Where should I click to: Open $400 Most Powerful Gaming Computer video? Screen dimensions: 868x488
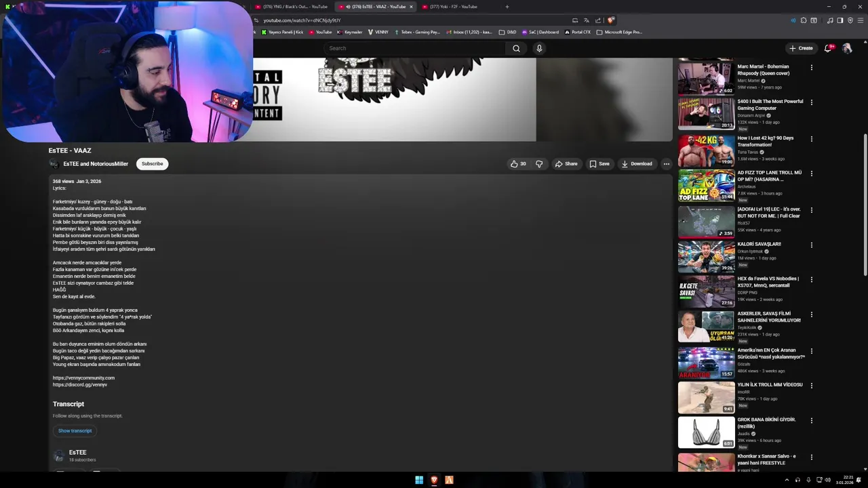point(706,114)
